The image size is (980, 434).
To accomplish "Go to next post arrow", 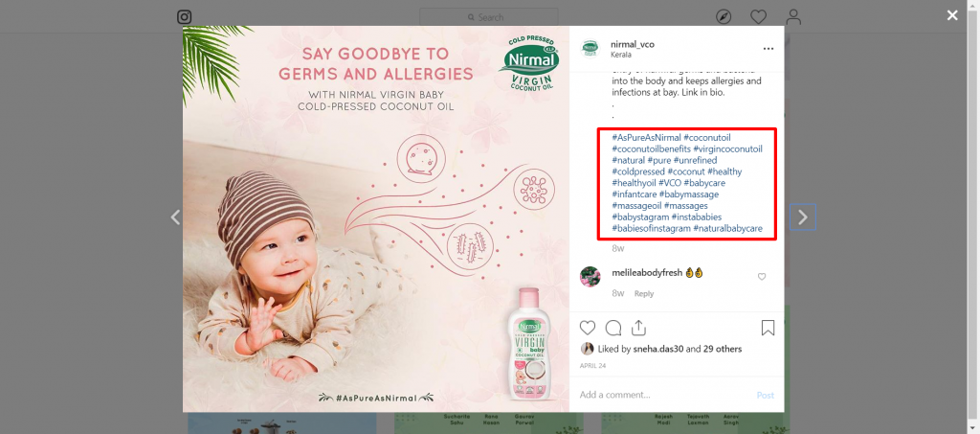I will tap(803, 217).
